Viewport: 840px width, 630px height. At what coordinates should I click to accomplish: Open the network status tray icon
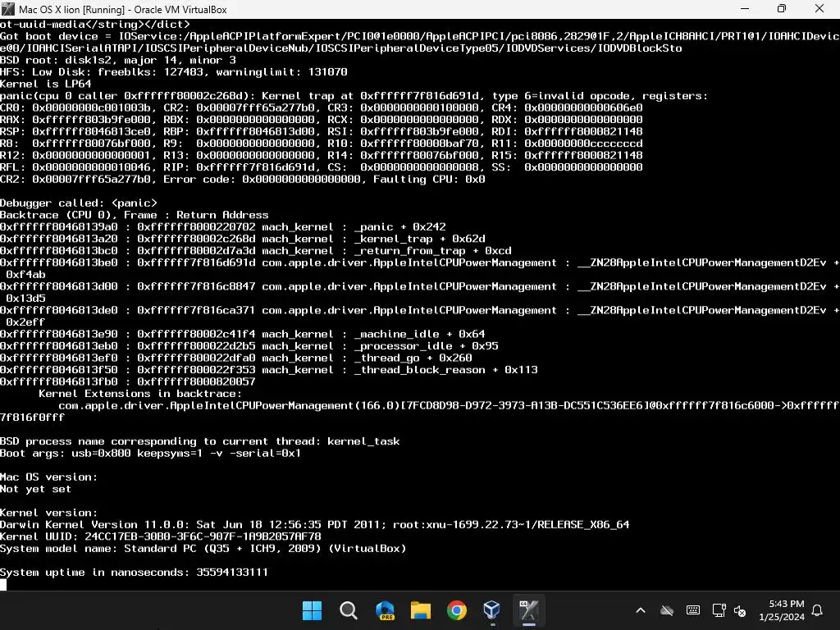[x=719, y=610]
